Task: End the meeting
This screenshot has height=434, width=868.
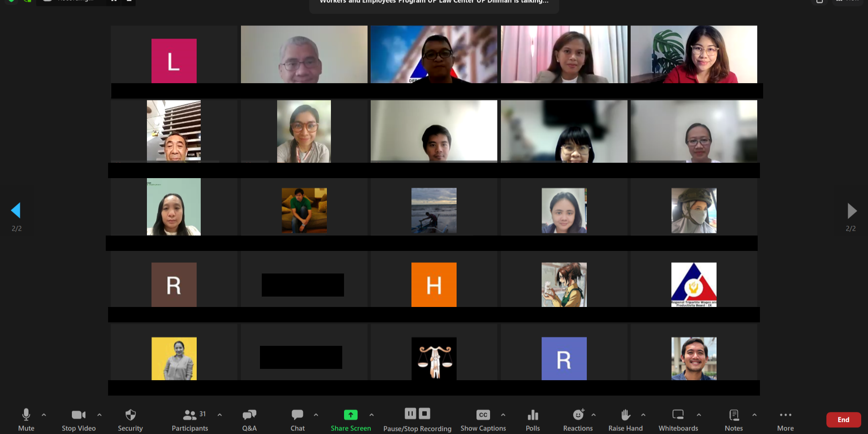Action: click(x=843, y=420)
